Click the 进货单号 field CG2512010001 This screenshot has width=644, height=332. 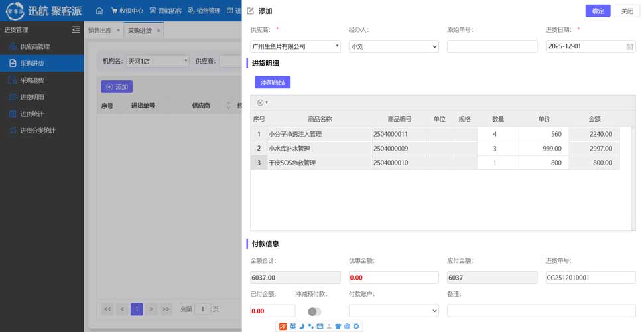click(590, 278)
